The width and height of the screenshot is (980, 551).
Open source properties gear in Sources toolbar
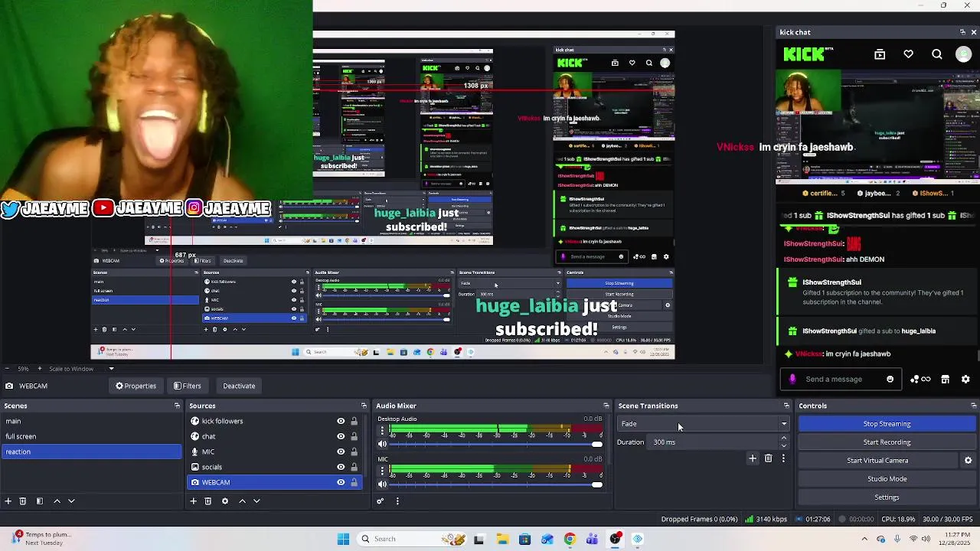224,501
